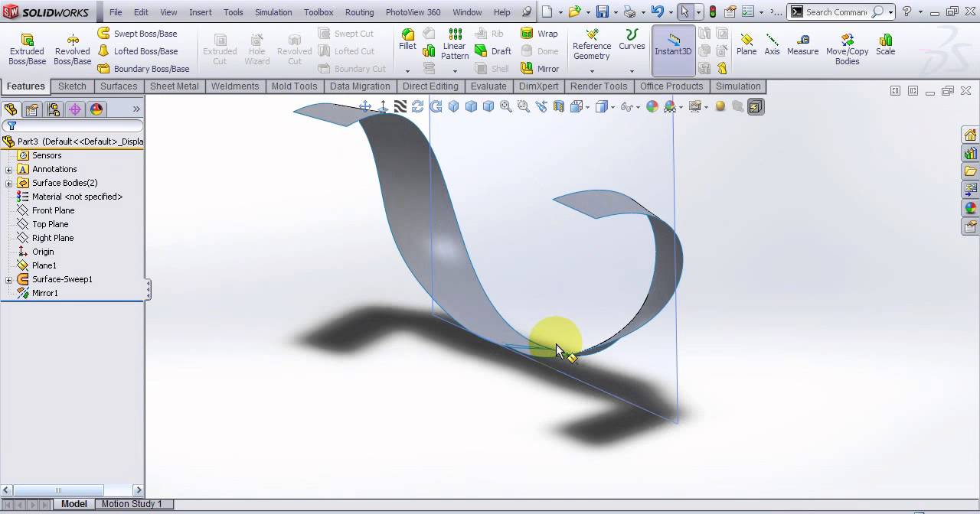
Task: Select the Extruded Boss/Base tool
Action: [27, 46]
